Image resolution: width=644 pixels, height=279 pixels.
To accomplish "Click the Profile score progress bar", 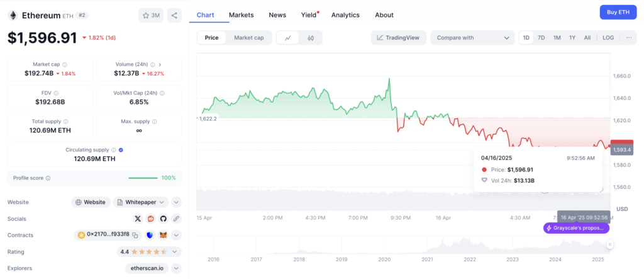I will [143, 178].
